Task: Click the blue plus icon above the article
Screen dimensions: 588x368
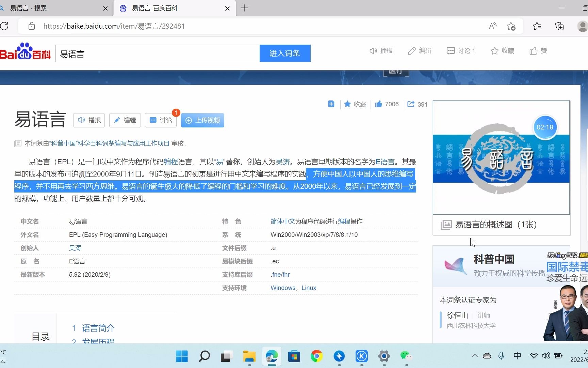Action: pos(331,104)
